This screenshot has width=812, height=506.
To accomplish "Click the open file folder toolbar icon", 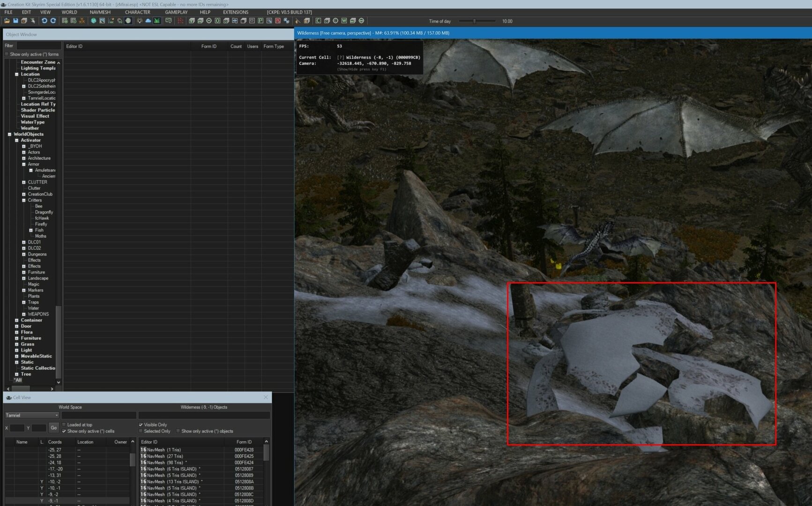I will (7, 21).
